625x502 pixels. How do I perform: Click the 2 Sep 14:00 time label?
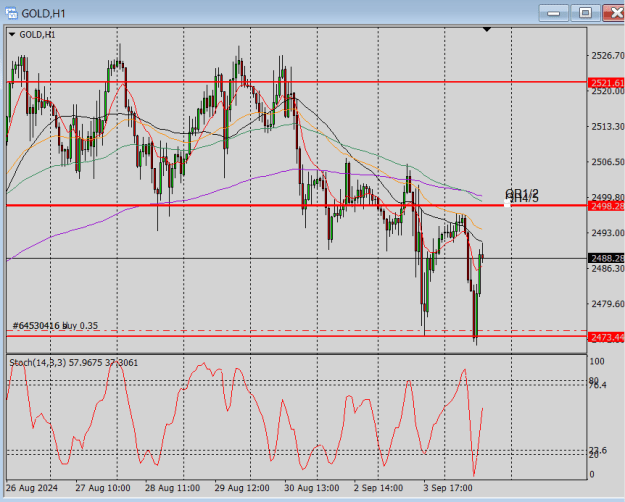click(378, 488)
